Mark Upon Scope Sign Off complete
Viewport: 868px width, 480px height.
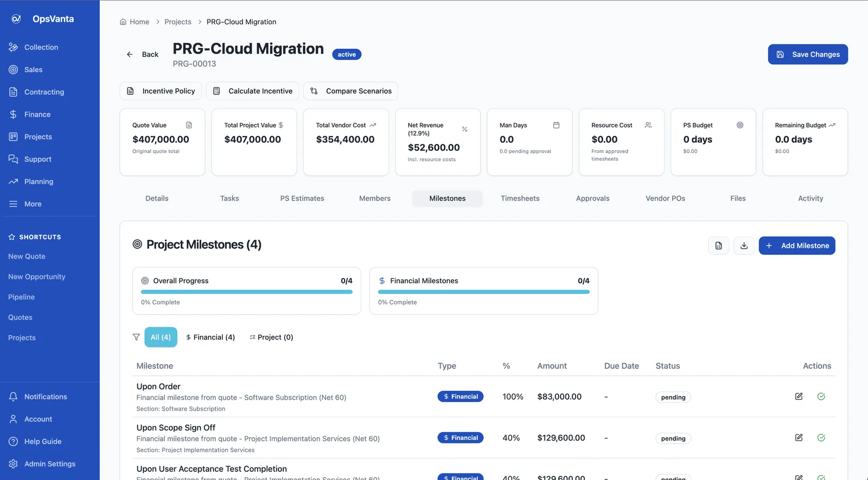[821, 438]
